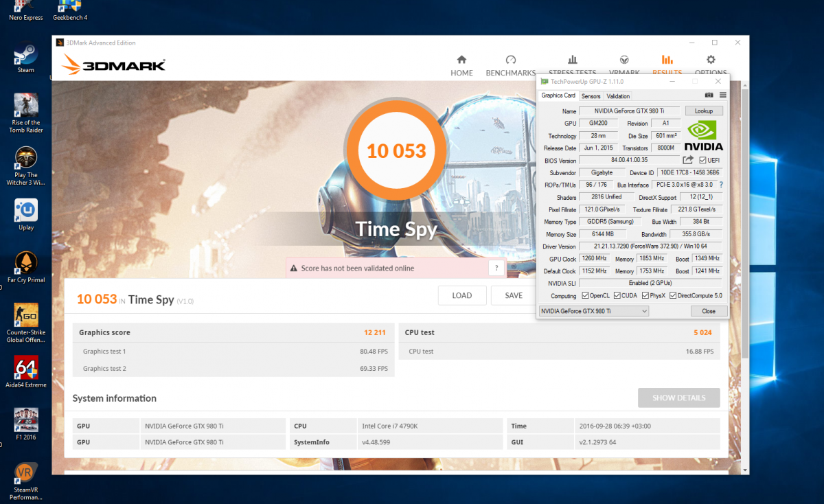
Task: Click the GPU-Z title bar app icon
Action: pyautogui.click(x=545, y=82)
